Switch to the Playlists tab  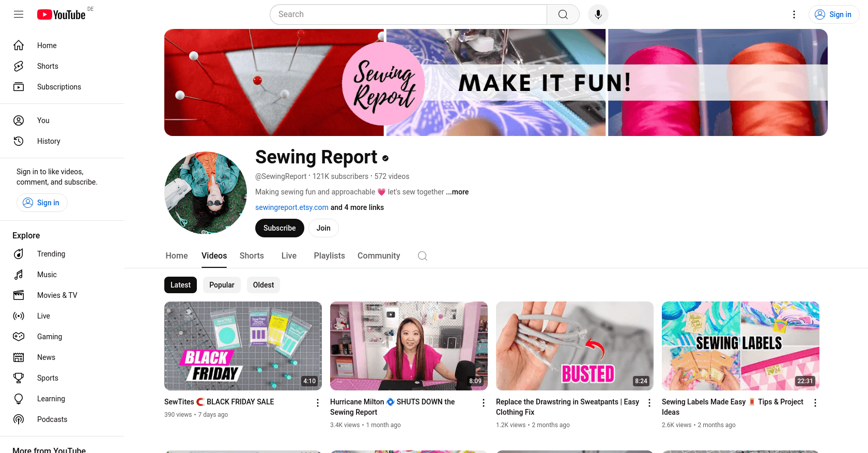[x=329, y=256]
